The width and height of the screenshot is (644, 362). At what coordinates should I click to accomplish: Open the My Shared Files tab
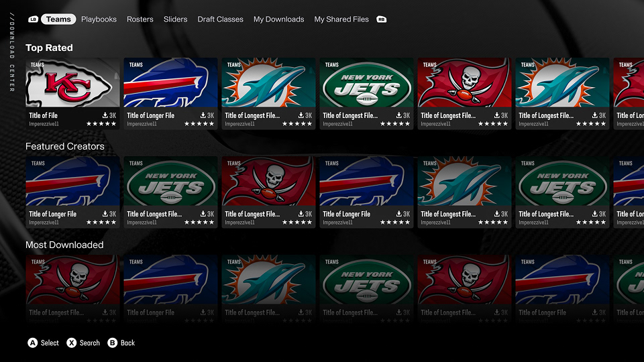[341, 19]
